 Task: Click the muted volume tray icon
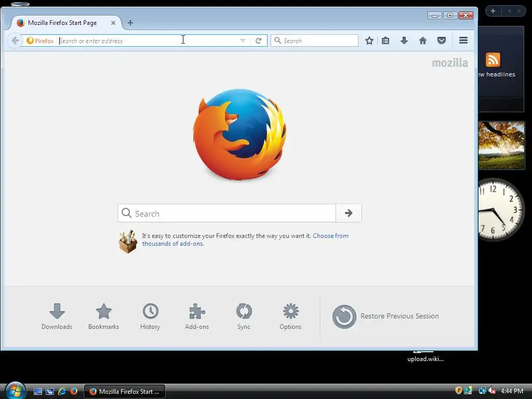(491, 391)
